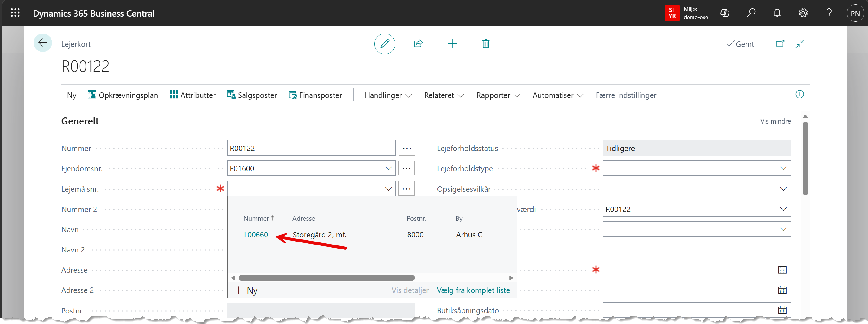Expand the Handlinger menu
The image size is (868, 324).
(x=388, y=95)
